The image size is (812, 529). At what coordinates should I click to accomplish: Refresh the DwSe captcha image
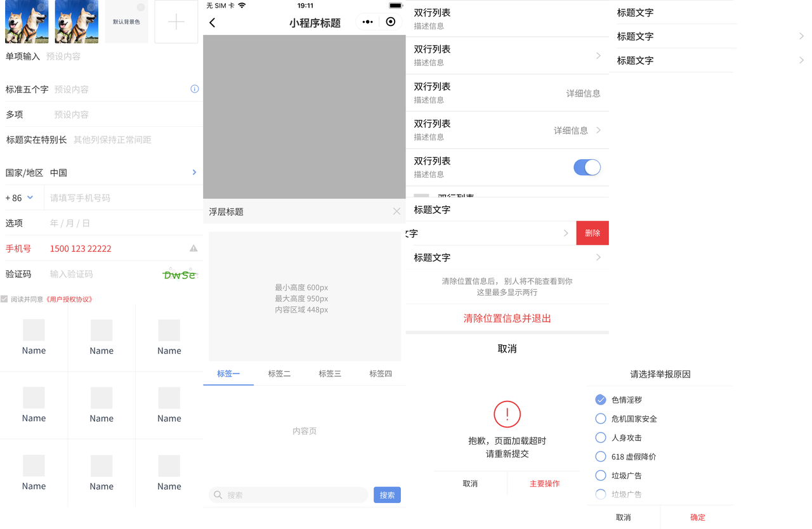(181, 273)
